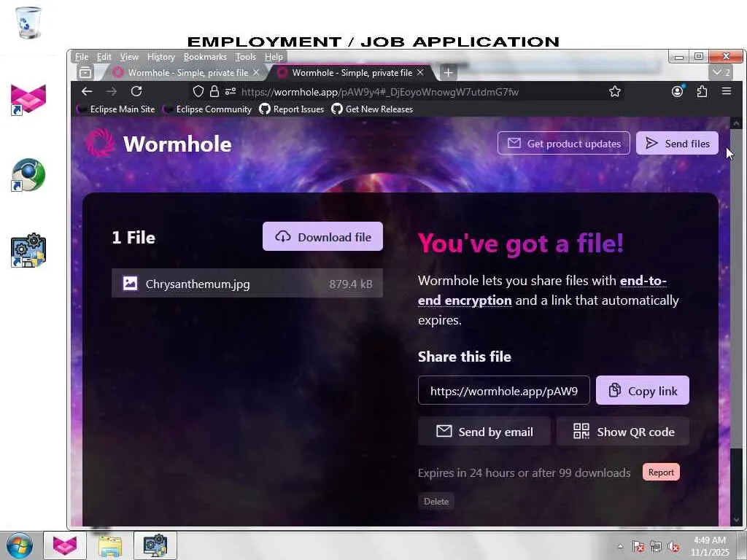This screenshot has width=747, height=560.
Task: Open the pink cube taskbar app
Action: click(x=65, y=545)
